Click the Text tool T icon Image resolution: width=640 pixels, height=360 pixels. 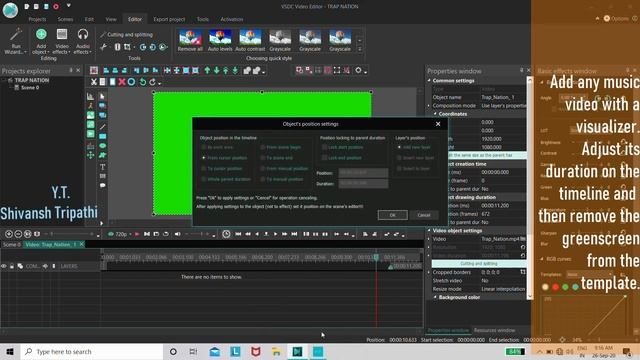102,167
